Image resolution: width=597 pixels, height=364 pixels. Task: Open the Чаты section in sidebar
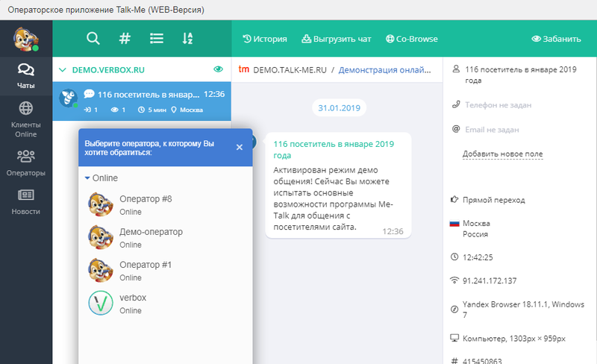(x=26, y=75)
